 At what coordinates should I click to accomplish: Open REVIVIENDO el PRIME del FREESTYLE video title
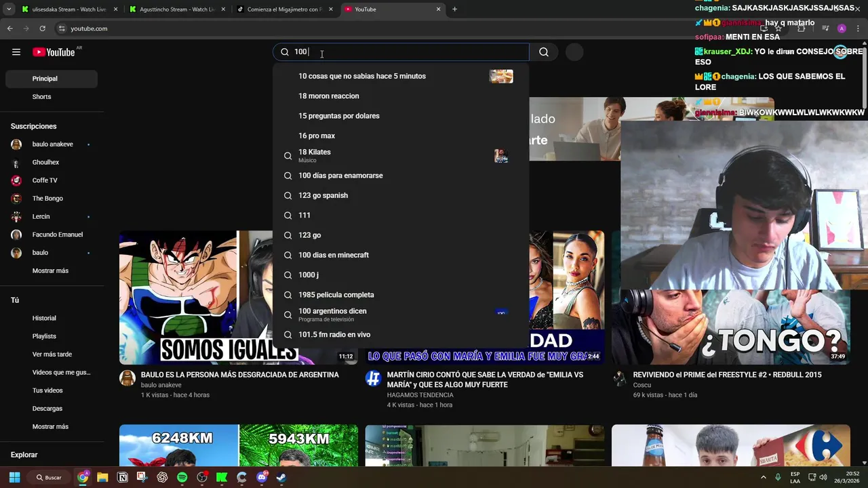coord(727,375)
